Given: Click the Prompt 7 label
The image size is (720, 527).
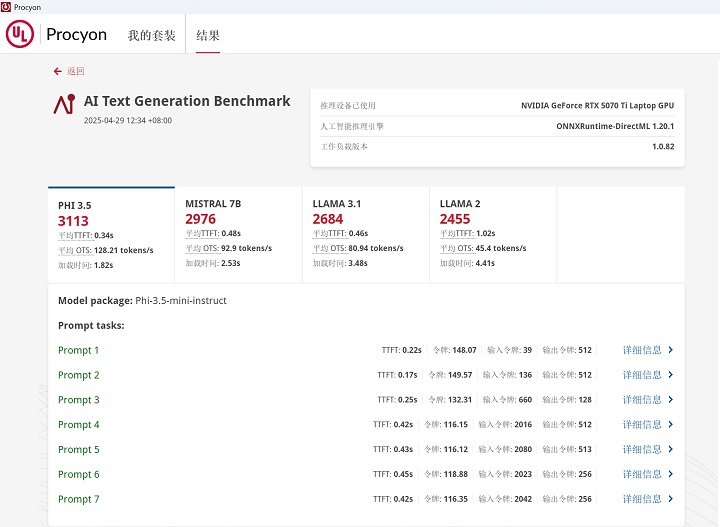Looking at the screenshot, I should [x=79, y=499].
